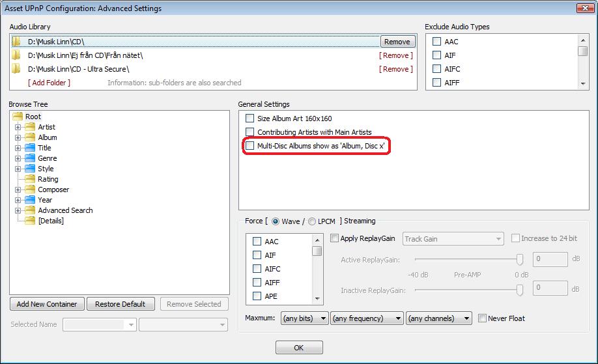The image size is (598, 364).
Task: Open the (any channels) dropdown
Action: pyautogui.click(x=438, y=318)
